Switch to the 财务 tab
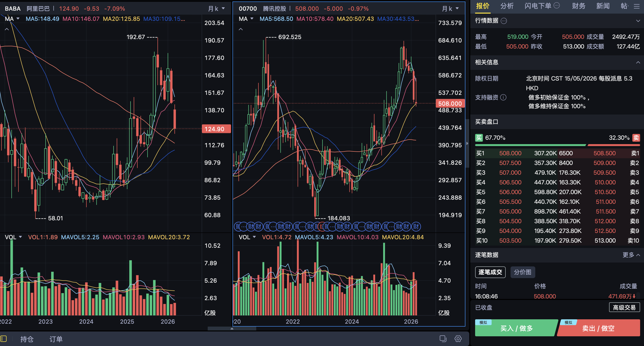This screenshot has width=644, height=346. click(578, 6)
